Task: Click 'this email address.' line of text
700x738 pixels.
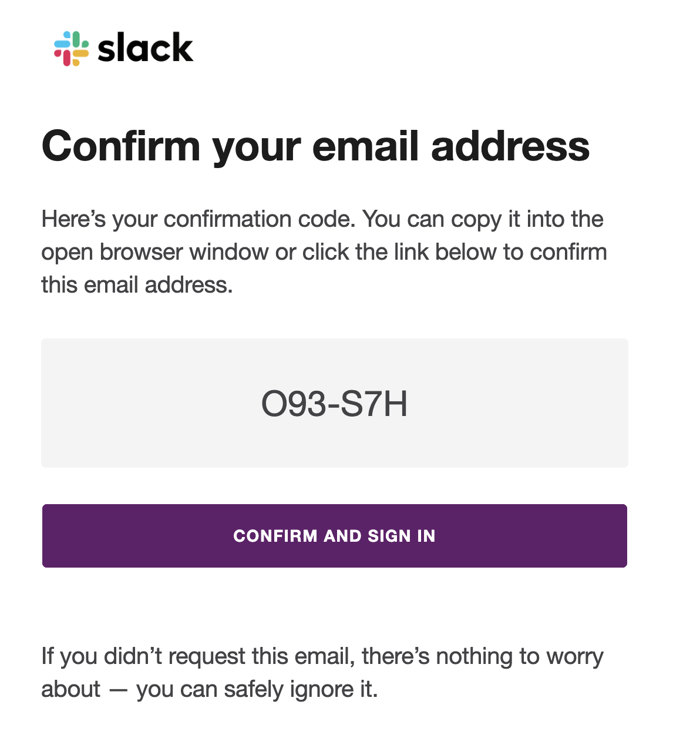Action: (137, 285)
